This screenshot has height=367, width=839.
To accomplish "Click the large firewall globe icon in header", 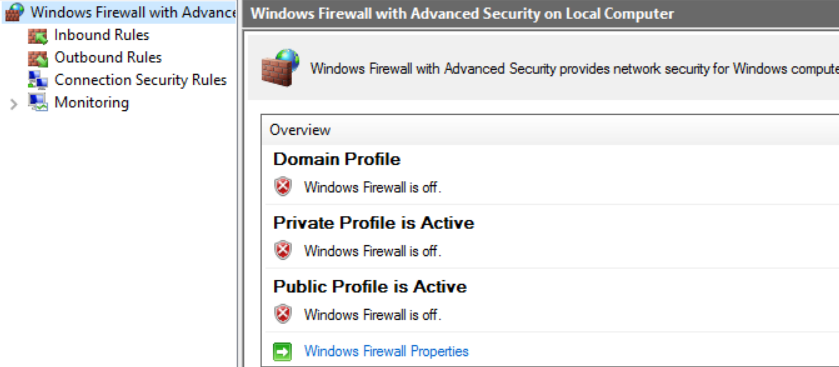I will pyautogui.click(x=280, y=67).
